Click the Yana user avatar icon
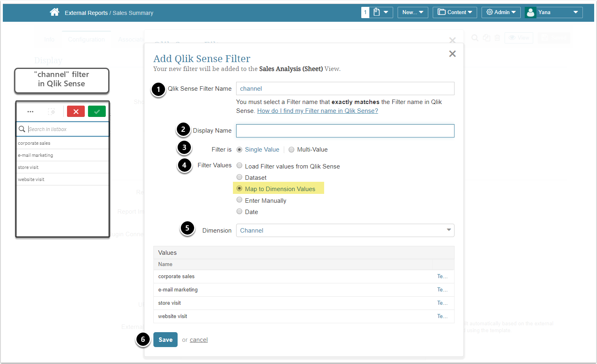The width and height of the screenshot is (597, 364). pos(531,12)
